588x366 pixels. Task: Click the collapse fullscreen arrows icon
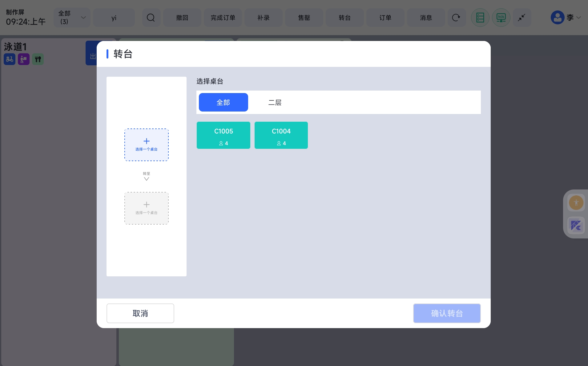(x=522, y=18)
